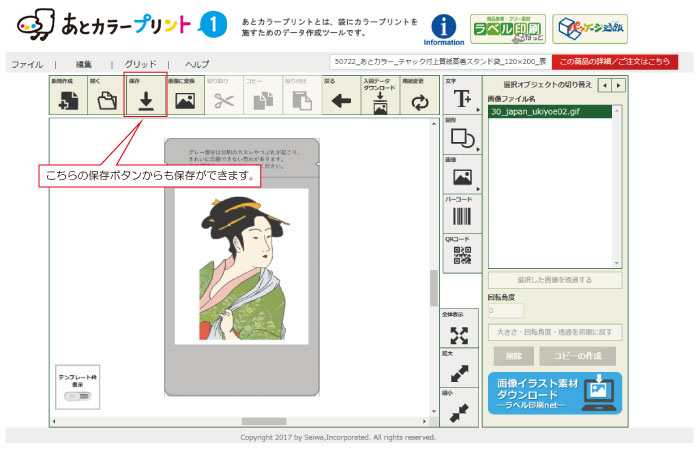This screenshot has width=700, height=450.
Task: Click the product name field
Action: [440, 62]
